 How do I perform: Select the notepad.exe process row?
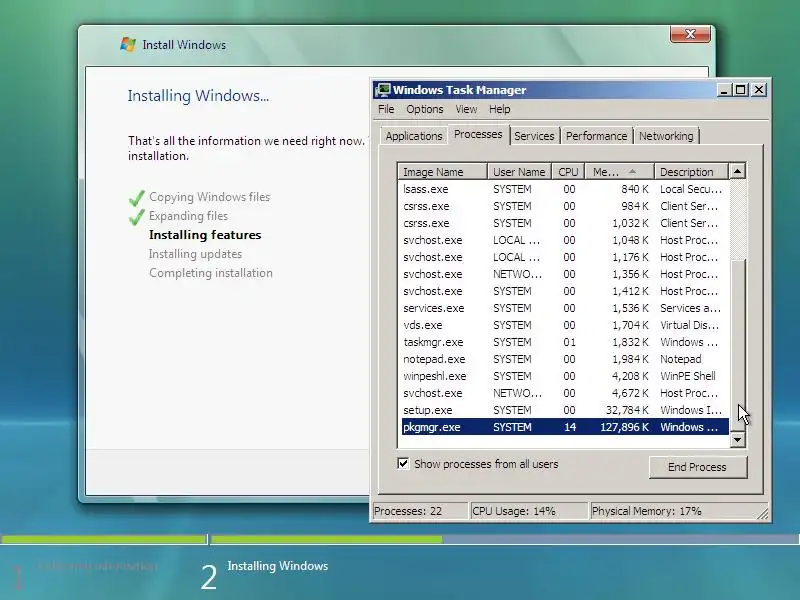click(x=565, y=359)
